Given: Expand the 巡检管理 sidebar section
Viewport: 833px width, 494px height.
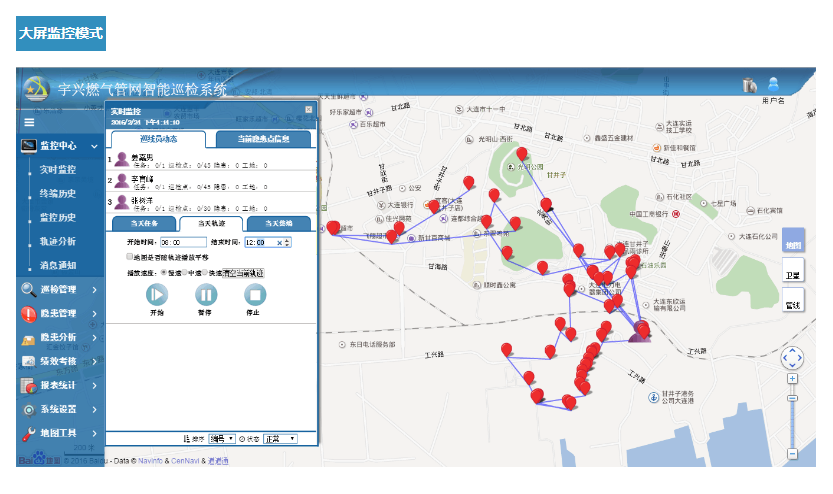Looking at the screenshot, I should (61, 290).
